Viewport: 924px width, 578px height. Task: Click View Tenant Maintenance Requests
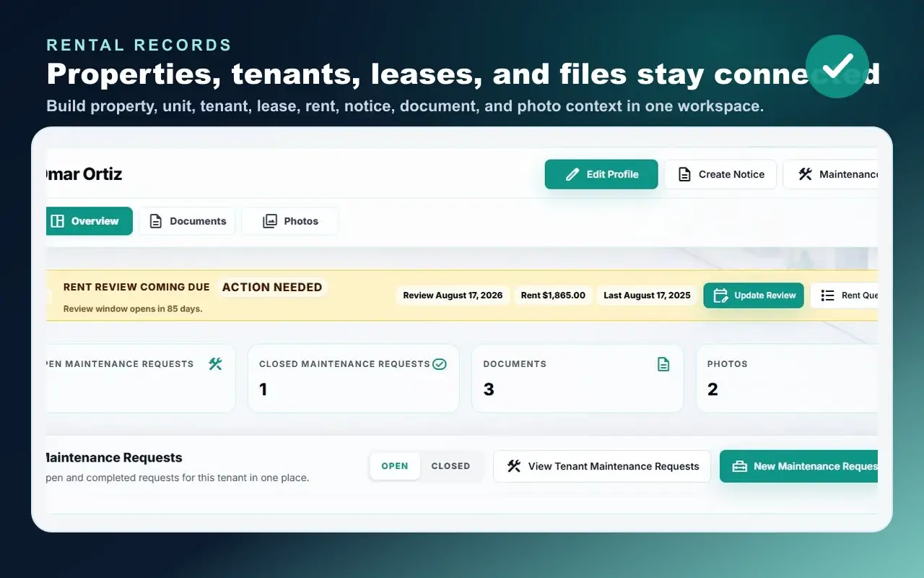[x=602, y=467]
